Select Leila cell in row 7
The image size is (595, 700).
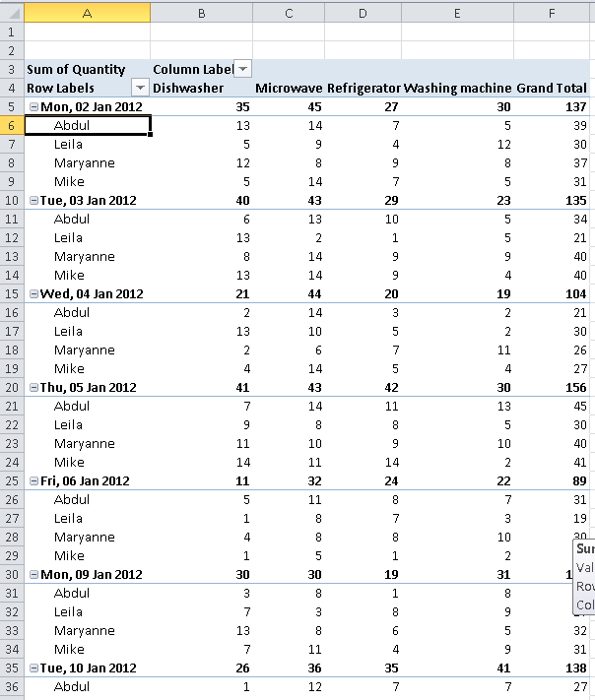88,144
